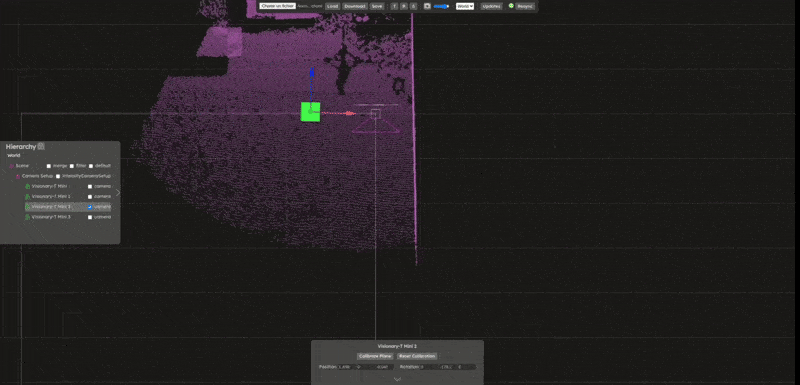Select the S mode toolbar button
800x385 pixels.
click(x=413, y=6)
